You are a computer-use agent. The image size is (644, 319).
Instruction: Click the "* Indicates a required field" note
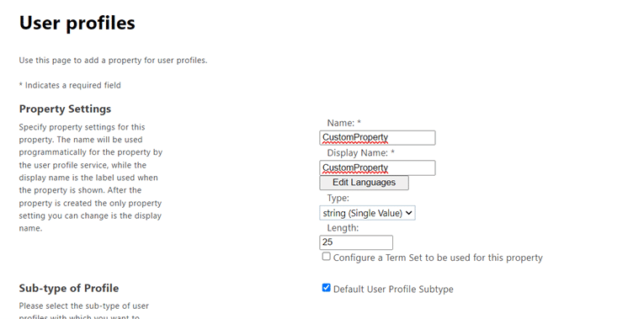pos(70,85)
